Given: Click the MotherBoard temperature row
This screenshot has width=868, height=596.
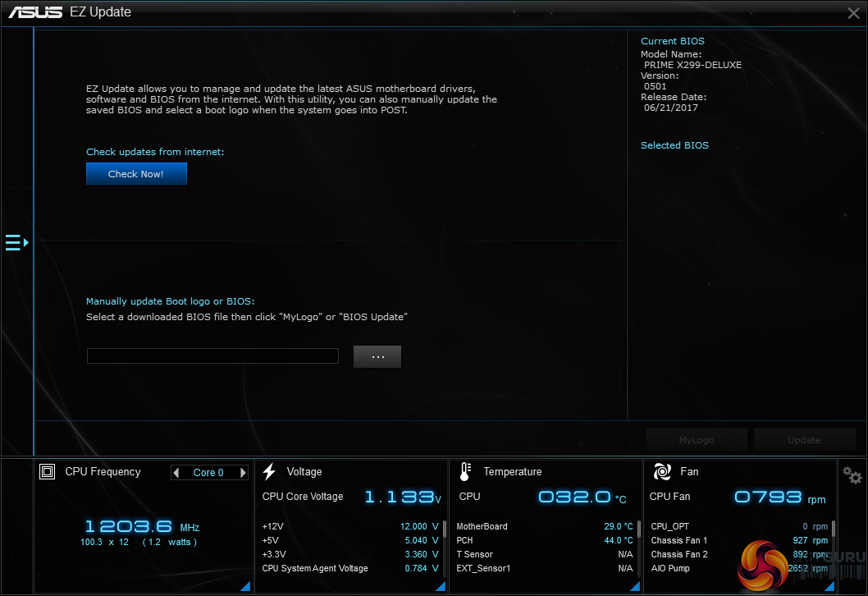Looking at the screenshot, I should coord(545,526).
